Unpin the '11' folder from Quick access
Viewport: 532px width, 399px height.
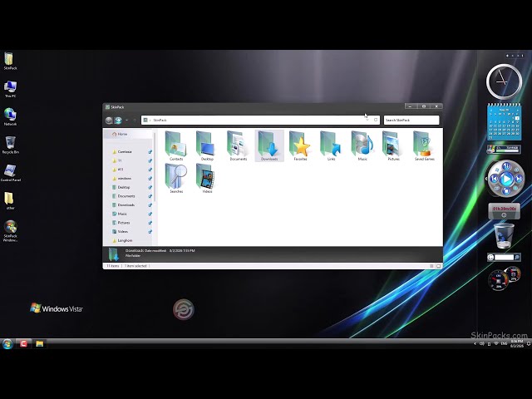point(150,160)
